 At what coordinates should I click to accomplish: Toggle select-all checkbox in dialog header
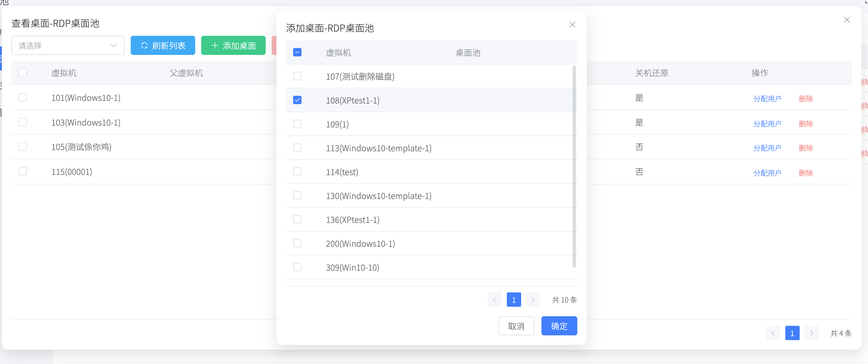(297, 52)
